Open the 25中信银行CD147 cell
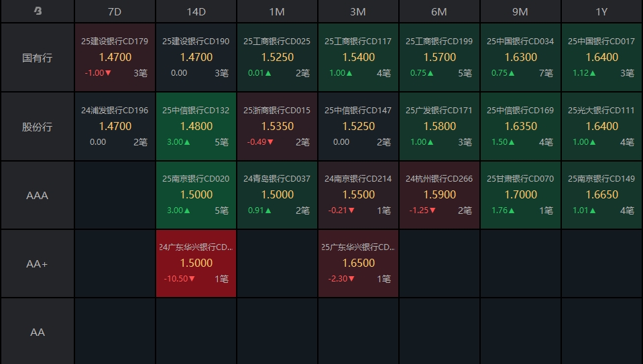This screenshot has width=643, height=364. (359, 126)
